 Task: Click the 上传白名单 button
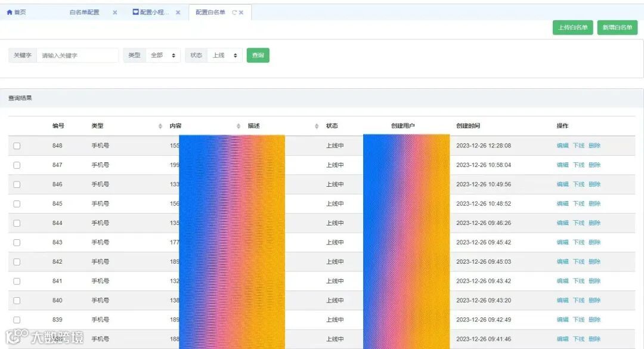coord(572,27)
